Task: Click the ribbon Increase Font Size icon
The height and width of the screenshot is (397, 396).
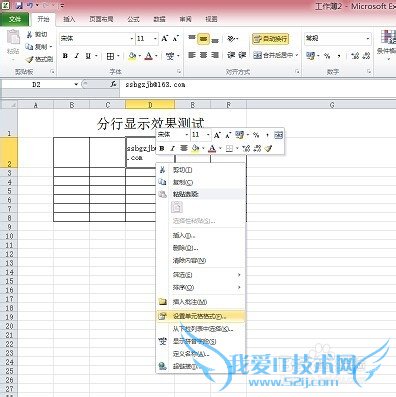Action: tap(165, 39)
